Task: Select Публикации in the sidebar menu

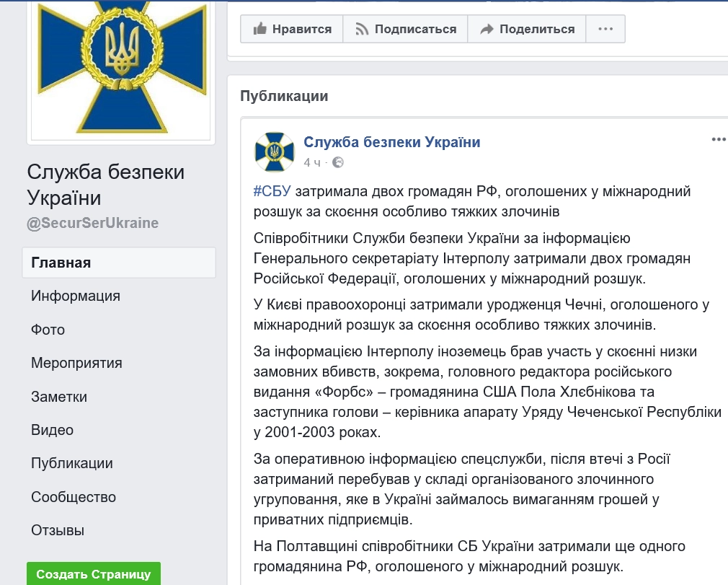Action: (x=72, y=463)
